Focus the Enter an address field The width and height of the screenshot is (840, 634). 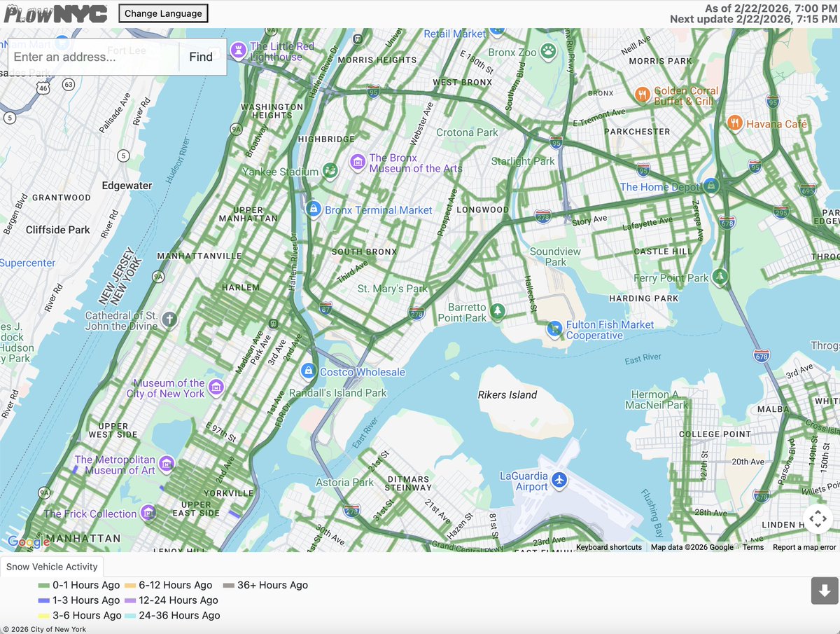[x=92, y=57]
